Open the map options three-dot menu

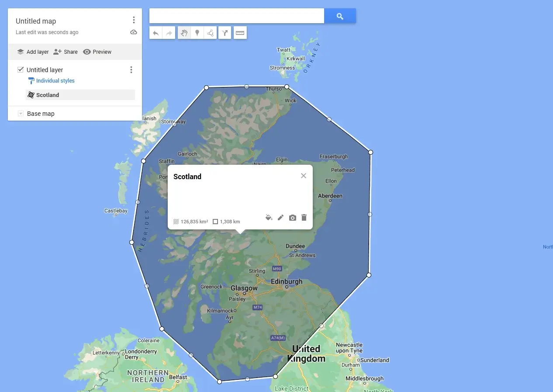coord(134,20)
